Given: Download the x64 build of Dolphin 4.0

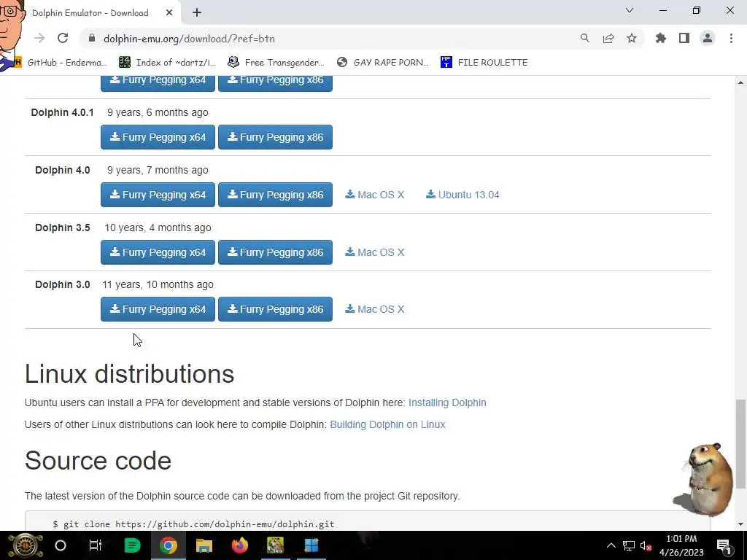Looking at the screenshot, I should coord(158,195).
